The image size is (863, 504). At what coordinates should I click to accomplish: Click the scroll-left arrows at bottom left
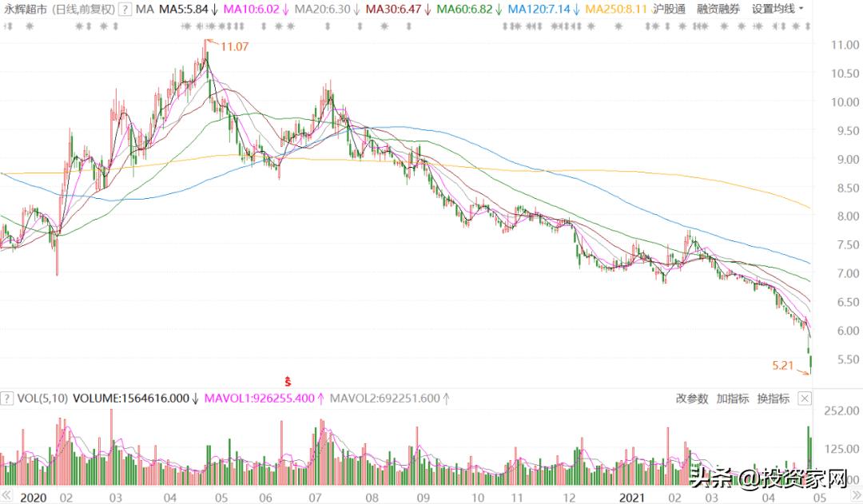(6, 494)
